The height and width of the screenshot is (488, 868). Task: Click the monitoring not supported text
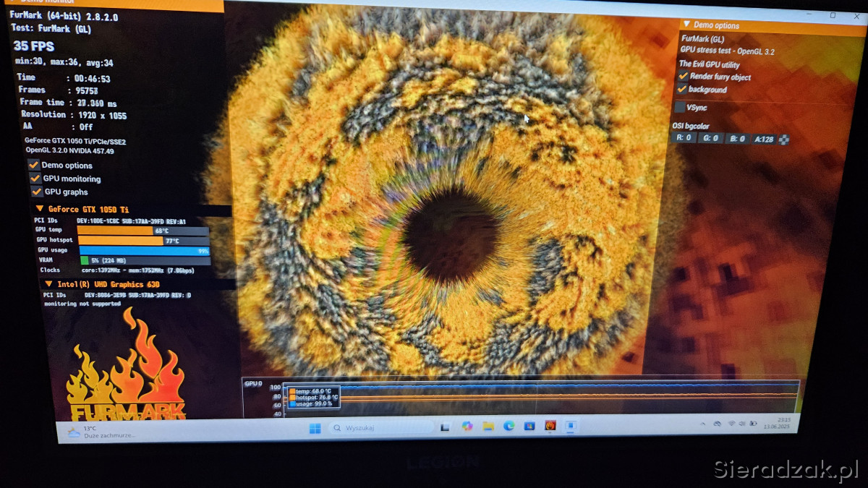(82, 304)
